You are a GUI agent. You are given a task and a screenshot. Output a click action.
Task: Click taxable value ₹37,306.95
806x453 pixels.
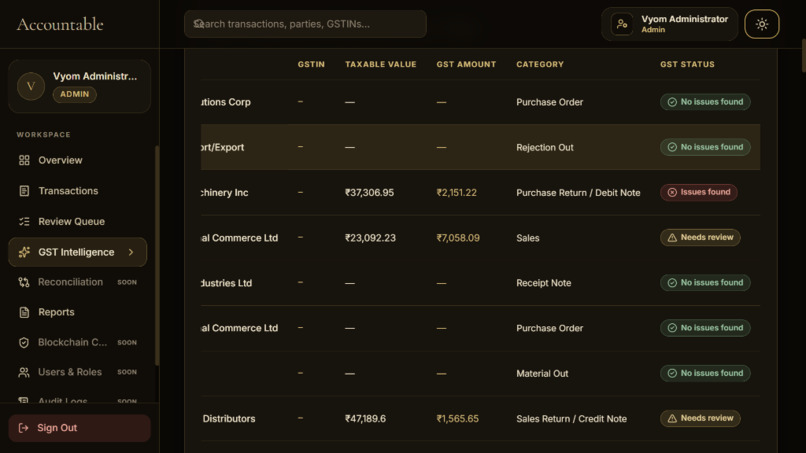point(369,193)
